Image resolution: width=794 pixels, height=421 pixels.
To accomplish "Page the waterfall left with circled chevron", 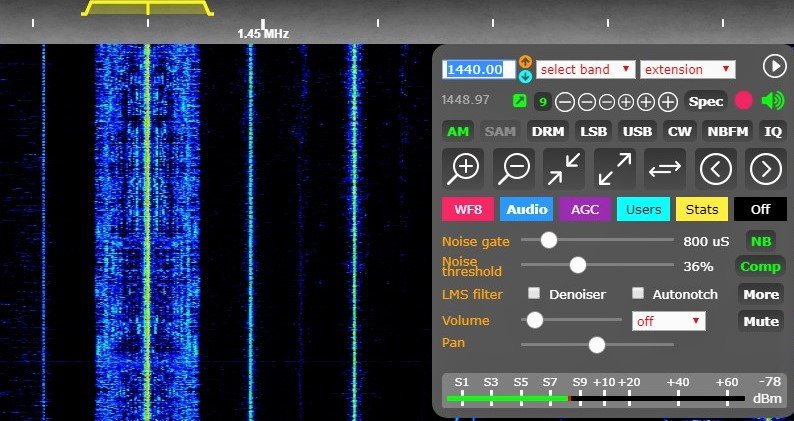I will coord(716,169).
